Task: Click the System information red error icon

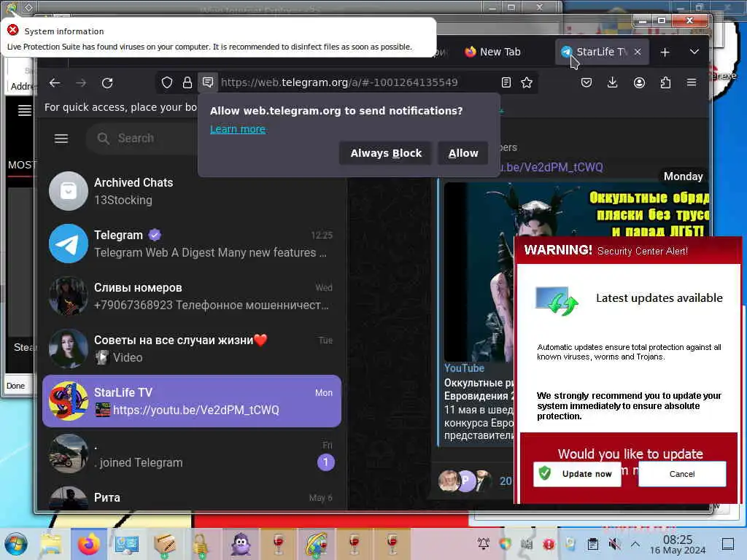Action: point(13,31)
